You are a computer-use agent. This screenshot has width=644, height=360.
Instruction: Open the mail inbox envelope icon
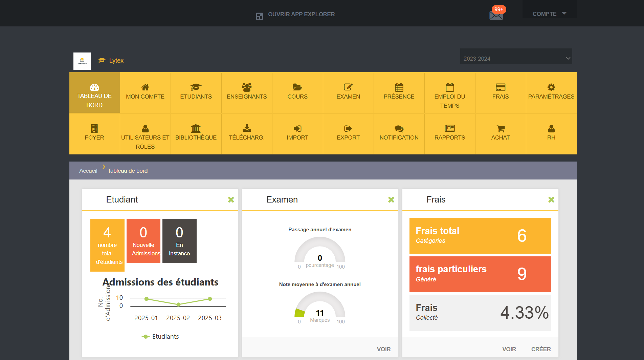[x=496, y=15]
